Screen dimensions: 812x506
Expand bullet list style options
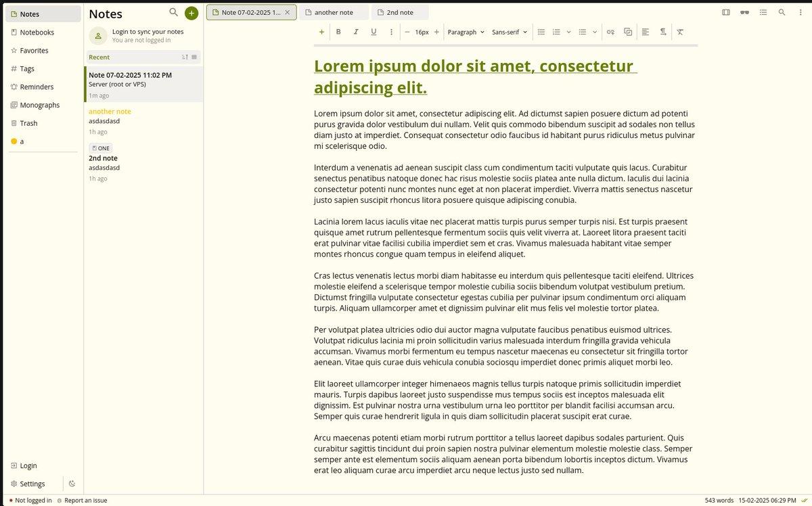click(595, 32)
